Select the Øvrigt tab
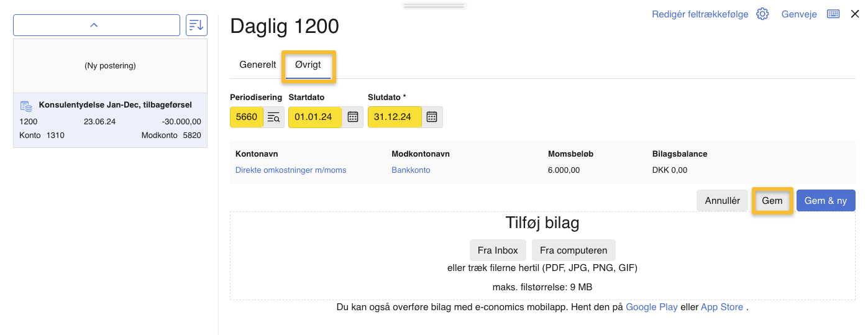This screenshot has width=868, height=335. (x=308, y=65)
